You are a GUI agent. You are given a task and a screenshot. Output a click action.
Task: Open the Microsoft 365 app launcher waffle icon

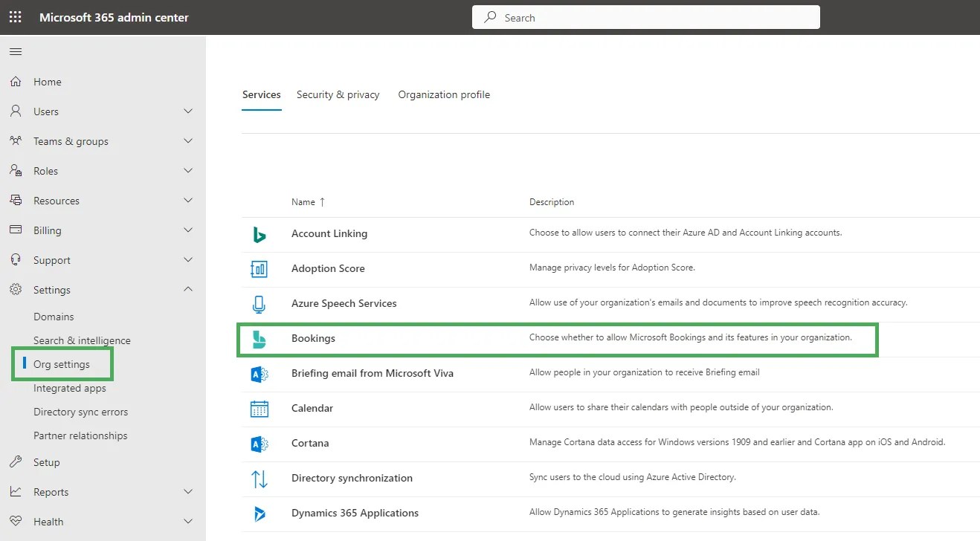click(x=15, y=16)
